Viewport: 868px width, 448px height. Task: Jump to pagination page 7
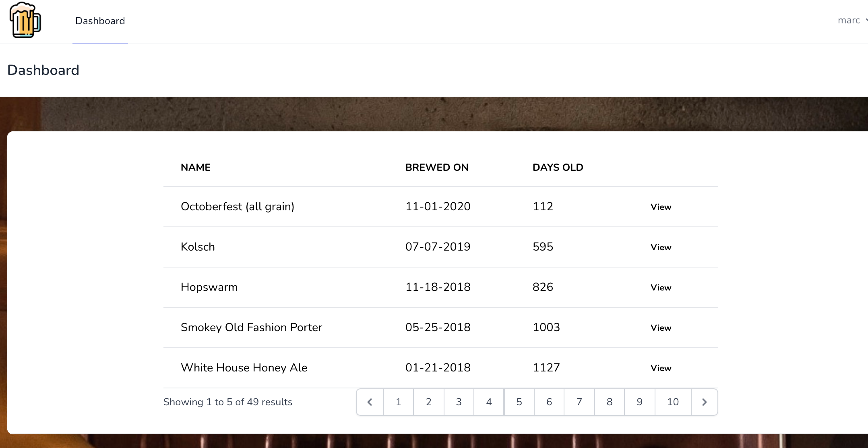pos(579,402)
